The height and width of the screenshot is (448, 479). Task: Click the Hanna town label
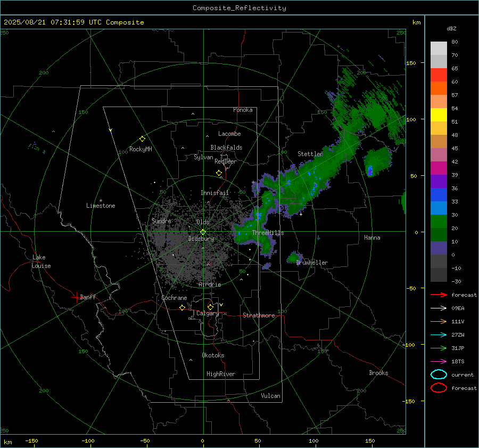(372, 238)
